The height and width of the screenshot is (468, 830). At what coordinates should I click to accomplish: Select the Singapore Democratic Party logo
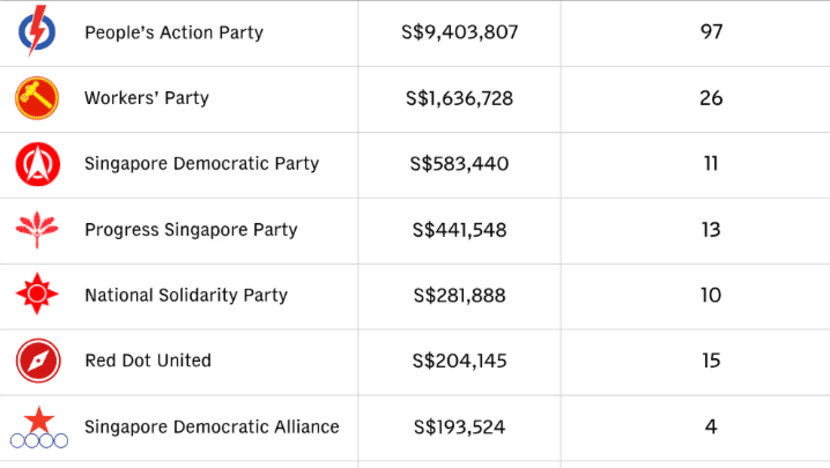pos(38,164)
